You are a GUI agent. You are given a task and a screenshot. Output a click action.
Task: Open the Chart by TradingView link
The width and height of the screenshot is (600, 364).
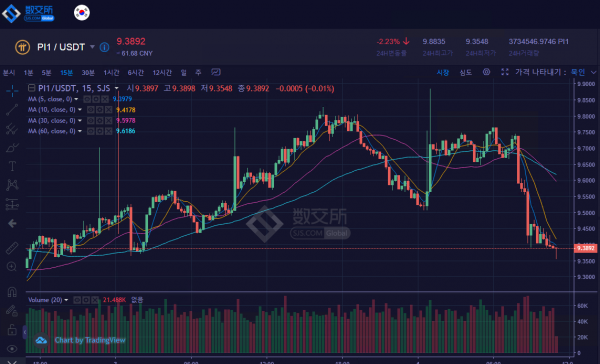[90, 340]
